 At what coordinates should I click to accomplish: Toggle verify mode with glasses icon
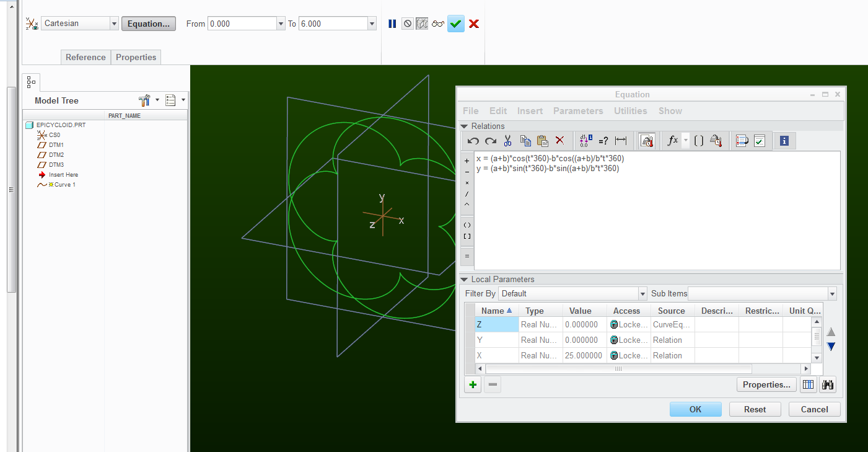[x=438, y=24]
